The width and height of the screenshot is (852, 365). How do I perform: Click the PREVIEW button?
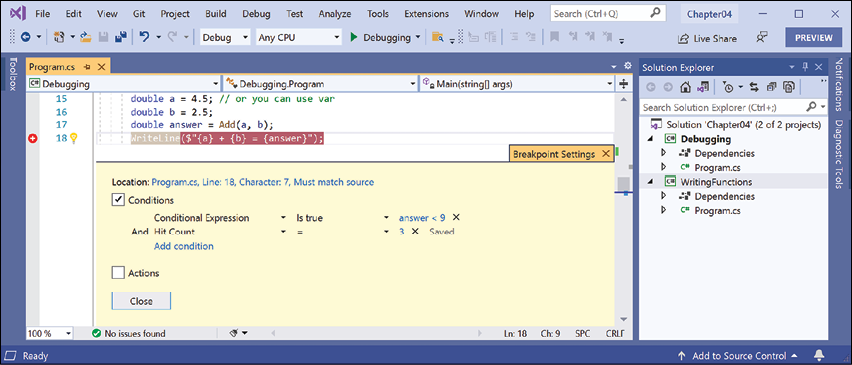pyautogui.click(x=813, y=37)
